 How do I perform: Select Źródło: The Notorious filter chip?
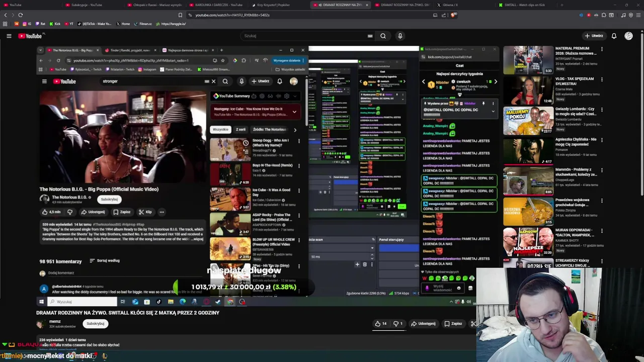[269, 130]
